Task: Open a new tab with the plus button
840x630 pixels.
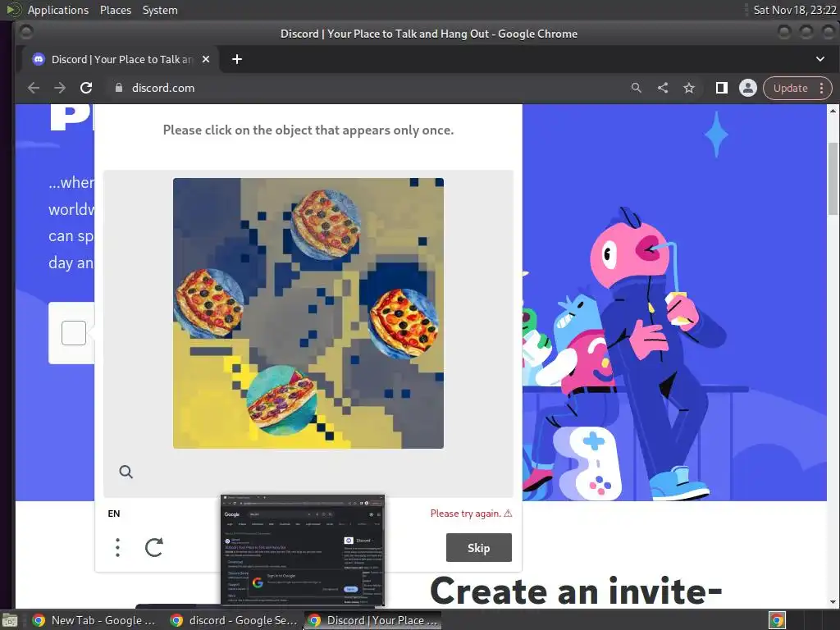Action: [237, 59]
